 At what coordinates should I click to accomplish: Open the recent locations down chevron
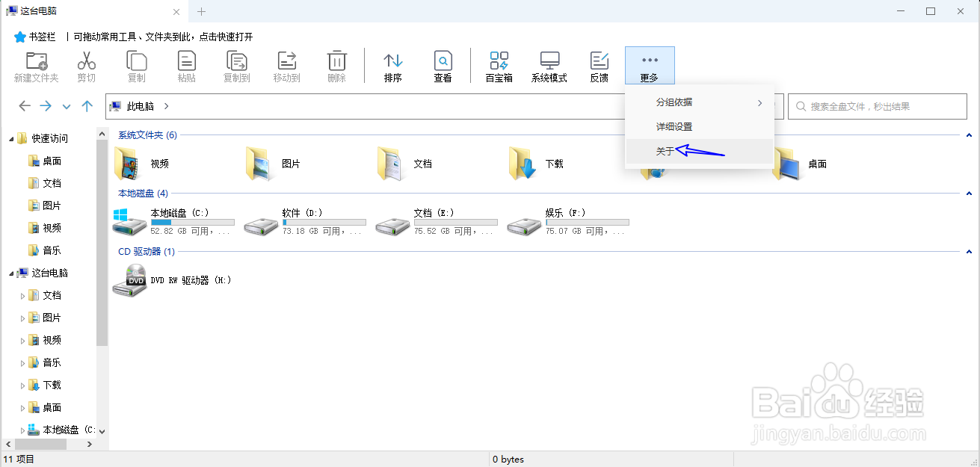[x=67, y=107]
